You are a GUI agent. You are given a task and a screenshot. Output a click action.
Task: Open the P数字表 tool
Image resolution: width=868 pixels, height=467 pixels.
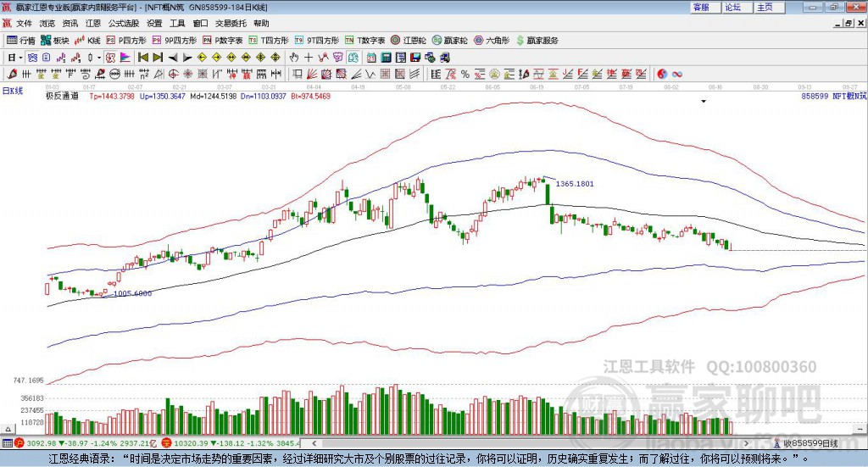[223, 41]
